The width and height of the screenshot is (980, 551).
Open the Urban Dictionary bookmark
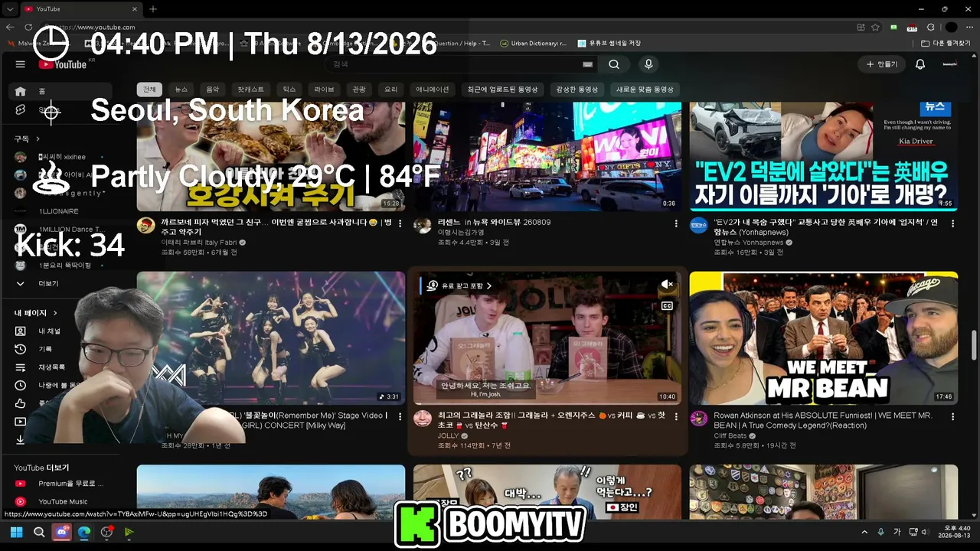tap(533, 44)
